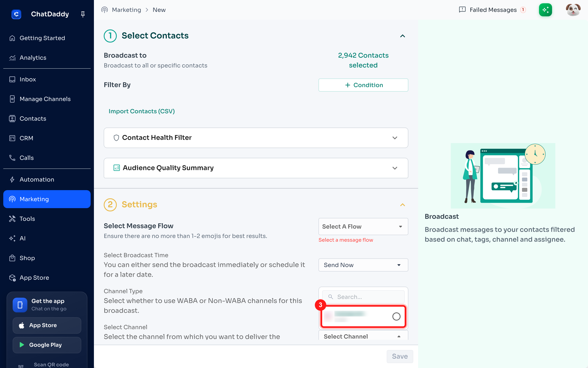The width and height of the screenshot is (588, 368).
Task: Click the breadcrumb Marketing broadcast icon
Action: (105, 10)
